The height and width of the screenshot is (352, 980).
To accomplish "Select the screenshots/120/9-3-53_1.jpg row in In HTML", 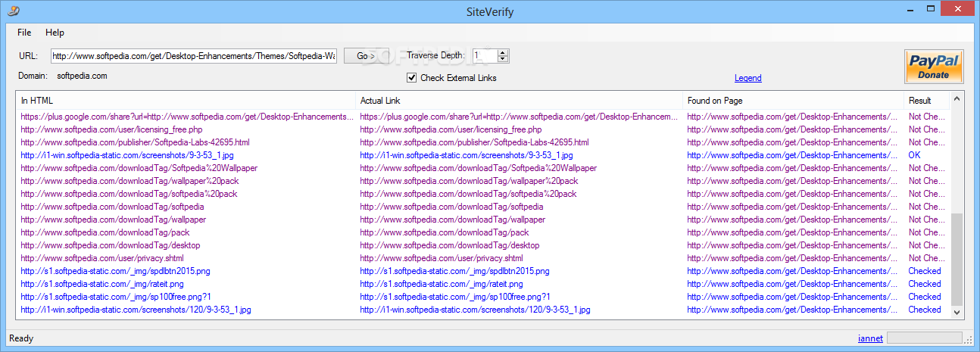I will [x=136, y=310].
